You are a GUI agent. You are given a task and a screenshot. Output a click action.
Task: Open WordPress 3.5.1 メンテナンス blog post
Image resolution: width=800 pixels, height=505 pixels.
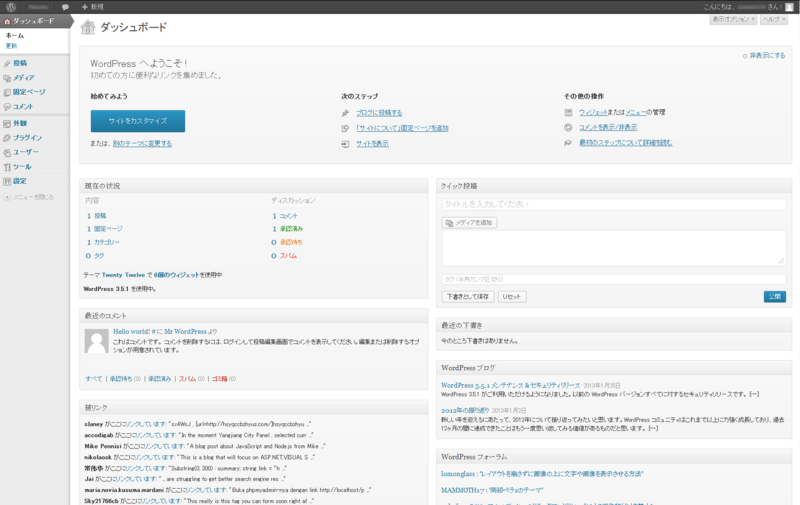[x=510, y=386]
